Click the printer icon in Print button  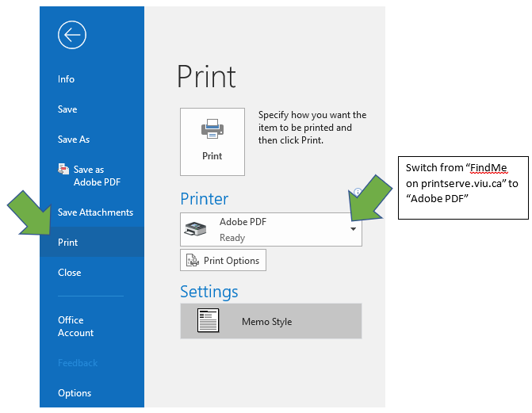(212, 129)
